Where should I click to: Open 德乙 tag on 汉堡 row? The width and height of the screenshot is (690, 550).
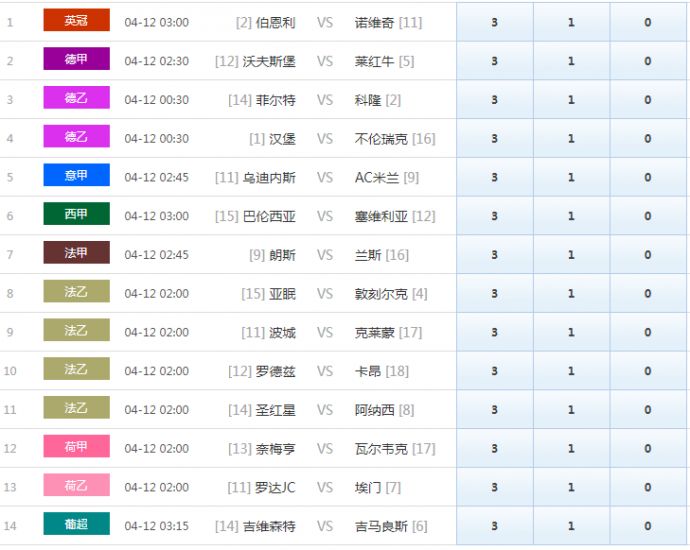click(77, 136)
